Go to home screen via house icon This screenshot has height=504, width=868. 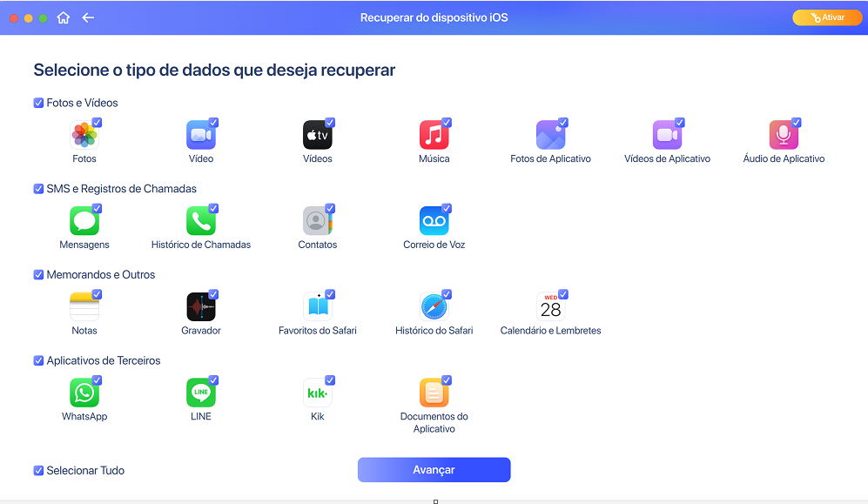click(63, 17)
